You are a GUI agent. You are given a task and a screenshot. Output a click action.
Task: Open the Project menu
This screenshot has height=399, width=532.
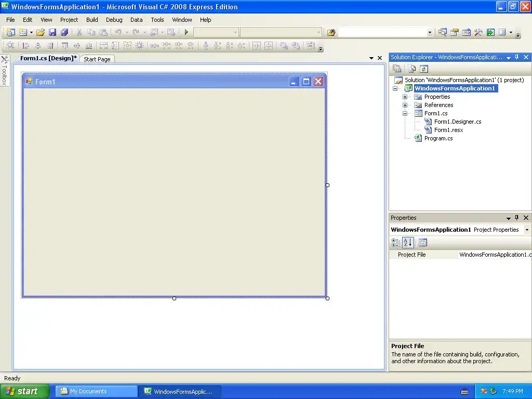pos(69,20)
